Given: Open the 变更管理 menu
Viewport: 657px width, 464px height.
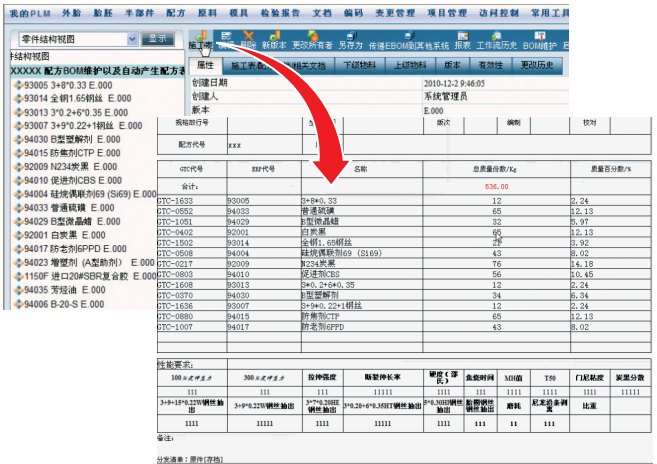Looking at the screenshot, I should click(x=395, y=13).
